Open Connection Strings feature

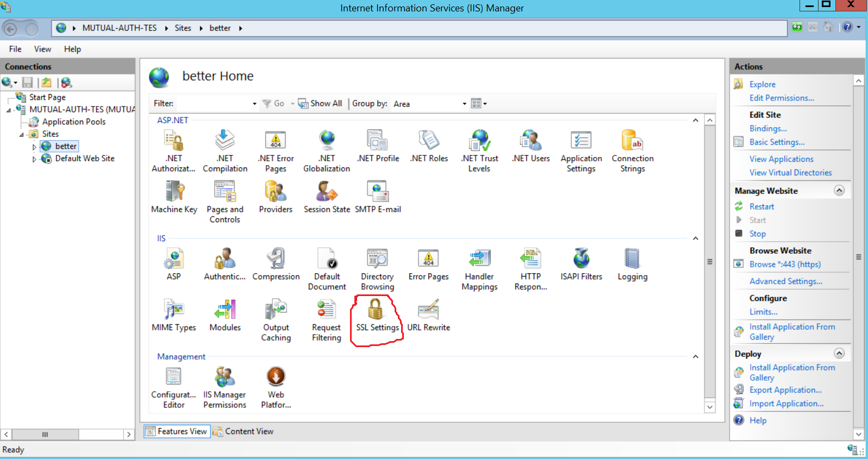tap(632, 151)
